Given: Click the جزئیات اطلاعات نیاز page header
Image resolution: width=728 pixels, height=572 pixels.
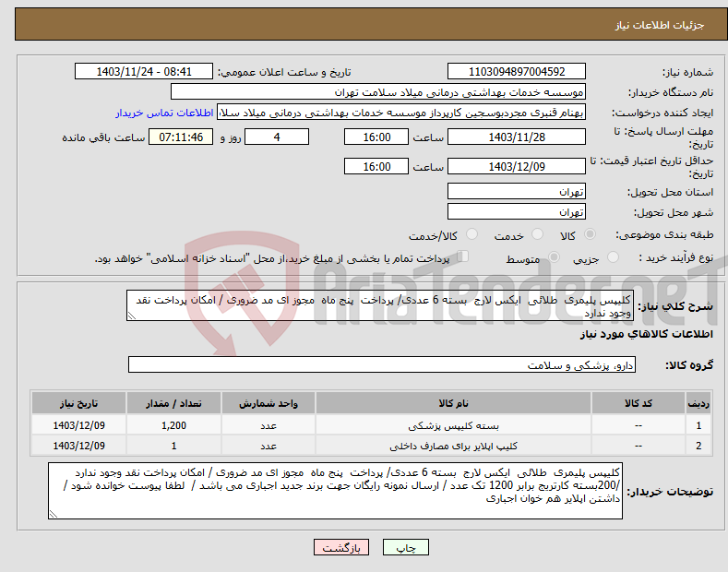Looking at the screenshot, I should pos(660,25).
